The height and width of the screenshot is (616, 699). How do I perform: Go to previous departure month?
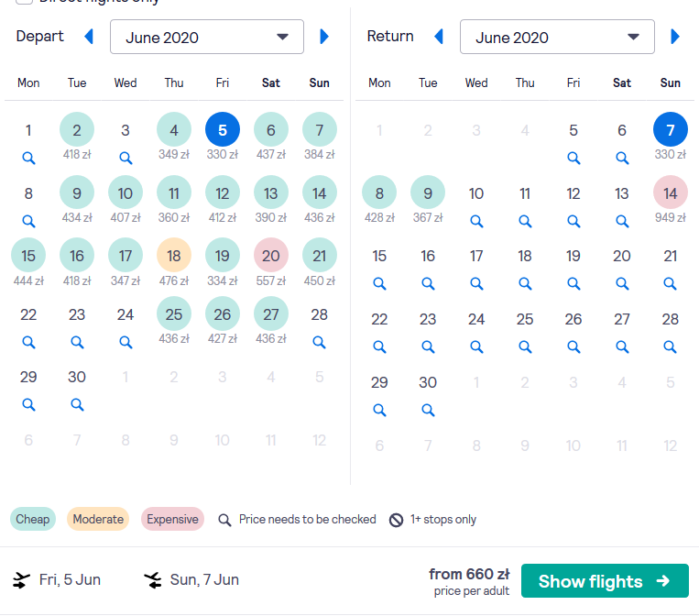pos(89,37)
